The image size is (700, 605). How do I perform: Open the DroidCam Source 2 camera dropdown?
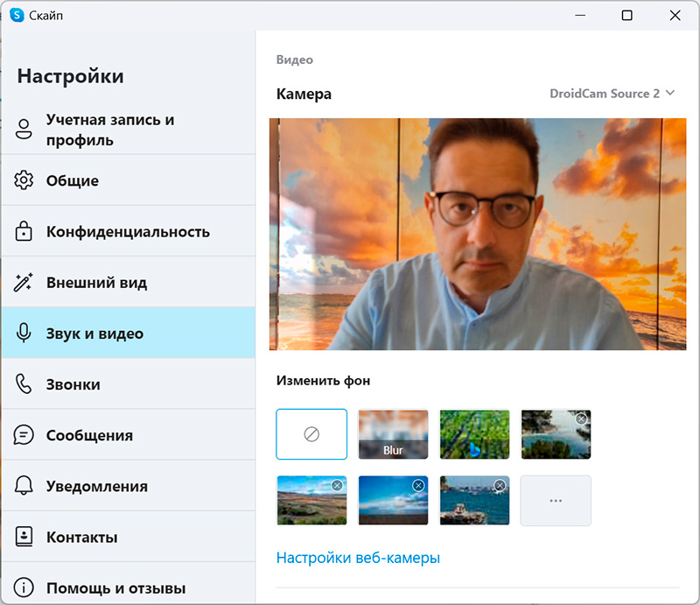(x=612, y=94)
